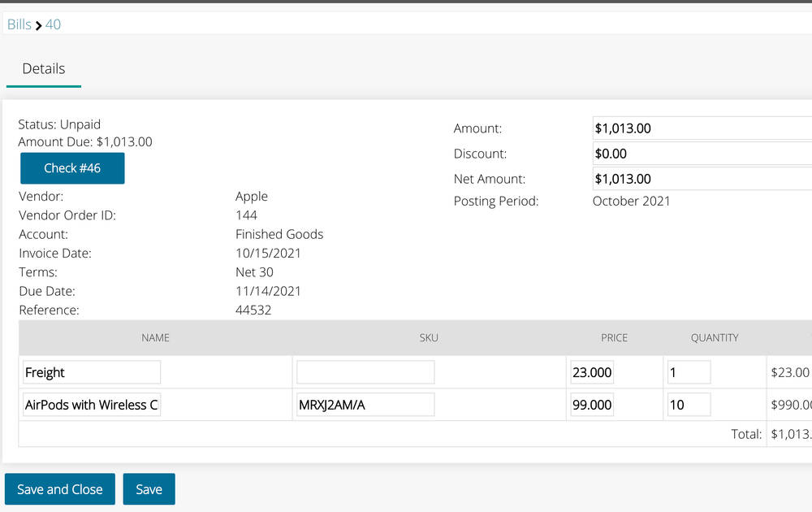Viewport: 812px width, 512px height.
Task: Click the breadcrumb arrow separator icon
Action: [38, 25]
